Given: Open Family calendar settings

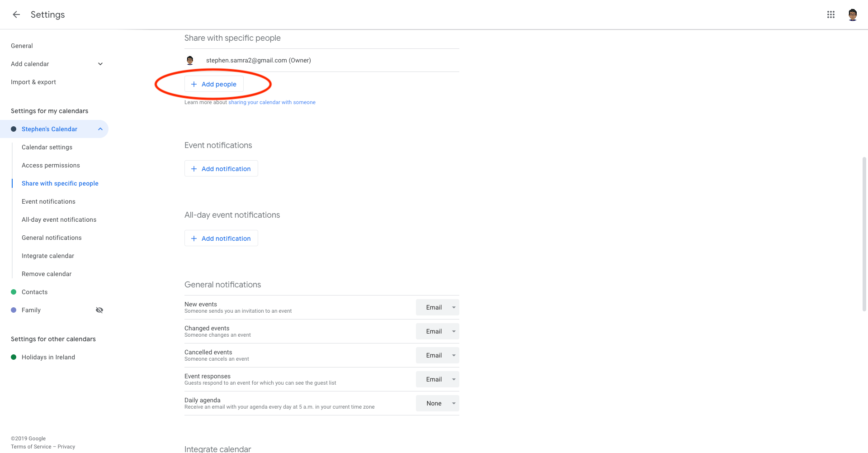Looking at the screenshot, I should pyautogui.click(x=31, y=310).
